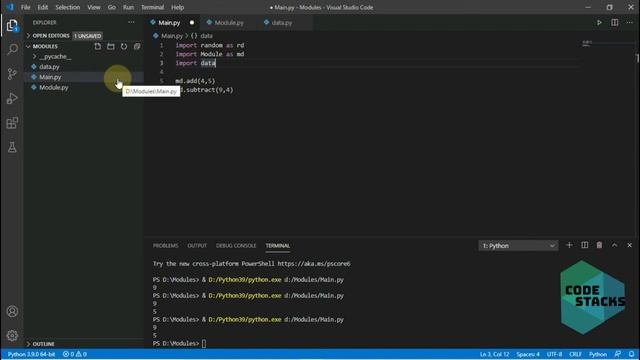The width and height of the screenshot is (640, 360).
Task: Click New File icon in Modules header
Action: (x=98, y=47)
